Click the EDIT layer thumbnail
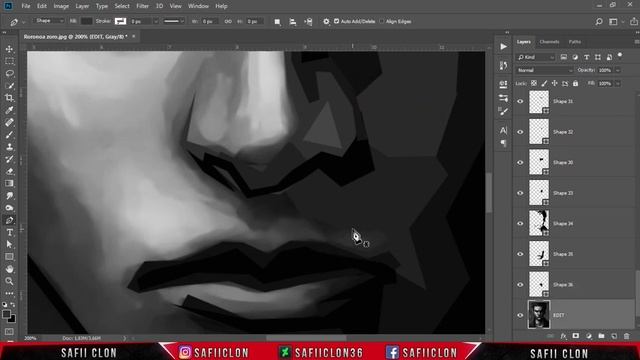The image size is (640, 360). [x=539, y=315]
